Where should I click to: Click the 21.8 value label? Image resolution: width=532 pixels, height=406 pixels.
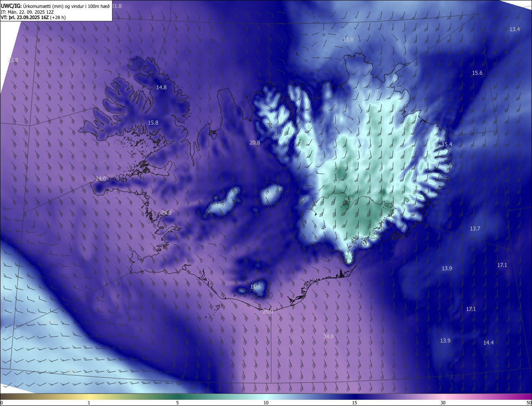(x=117, y=6)
